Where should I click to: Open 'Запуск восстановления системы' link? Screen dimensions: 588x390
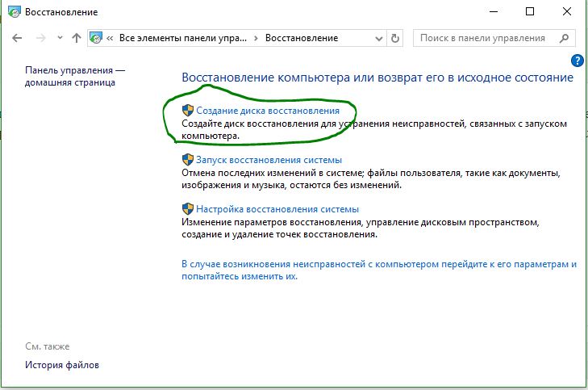click(x=269, y=160)
